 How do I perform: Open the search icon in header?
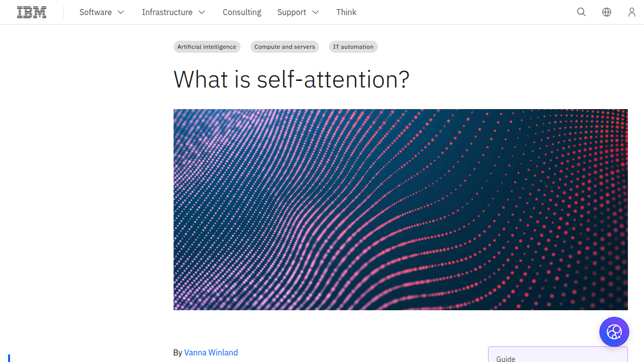point(582,12)
